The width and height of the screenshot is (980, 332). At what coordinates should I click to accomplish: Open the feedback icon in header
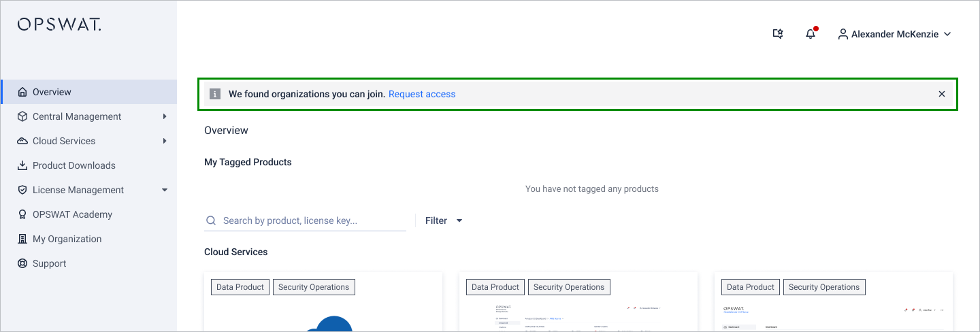tap(779, 34)
